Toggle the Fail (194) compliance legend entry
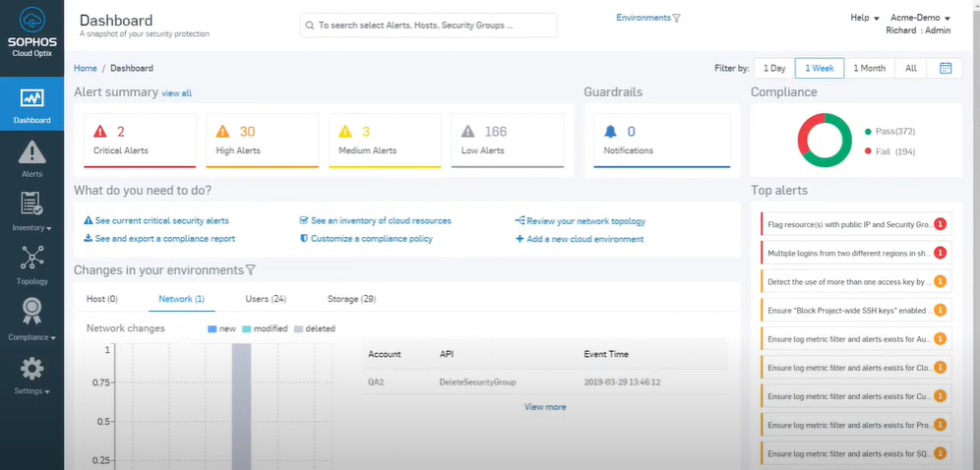Viewport: 980px width, 470px height. tap(890, 151)
